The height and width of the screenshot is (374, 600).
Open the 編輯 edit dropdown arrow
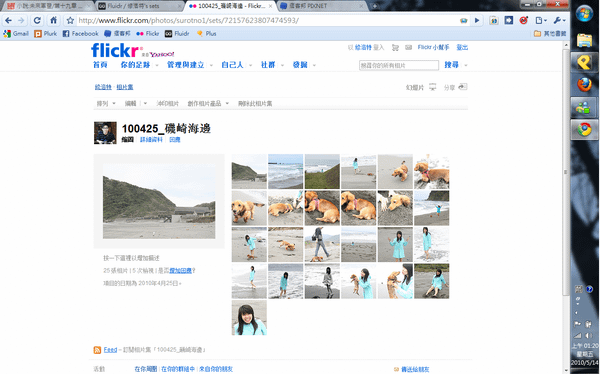point(145,103)
